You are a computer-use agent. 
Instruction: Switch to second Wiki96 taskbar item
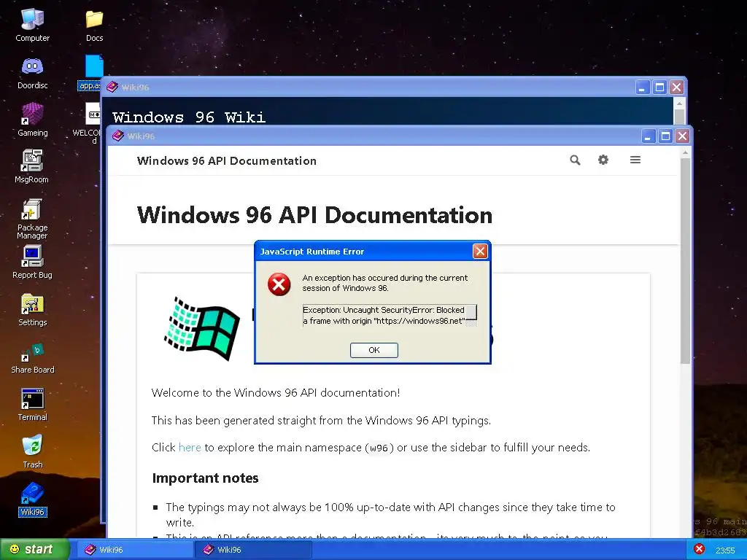253,550
